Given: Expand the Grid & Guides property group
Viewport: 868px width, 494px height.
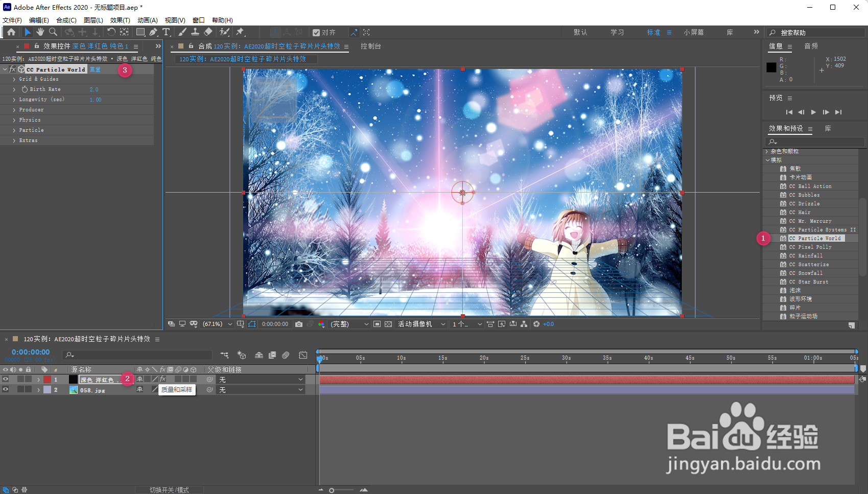Looking at the screenshot, I should coord(14,79).
